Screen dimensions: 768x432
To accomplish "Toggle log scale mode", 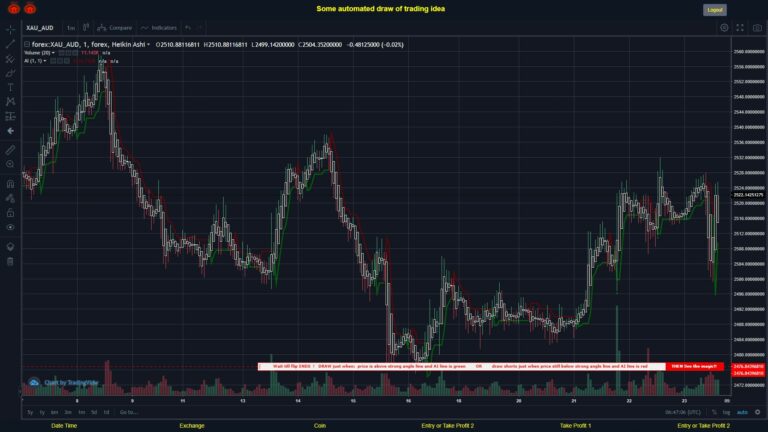I will [726, 412].
